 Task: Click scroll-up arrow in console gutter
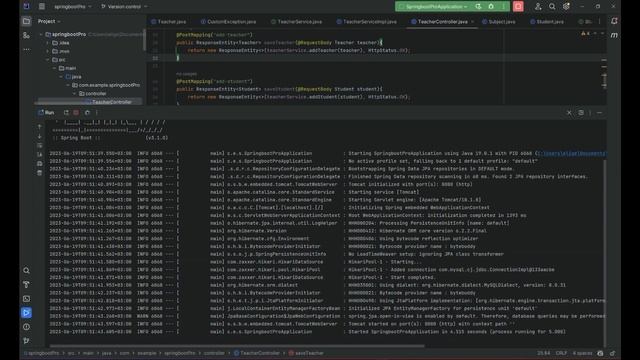[40, 127]
